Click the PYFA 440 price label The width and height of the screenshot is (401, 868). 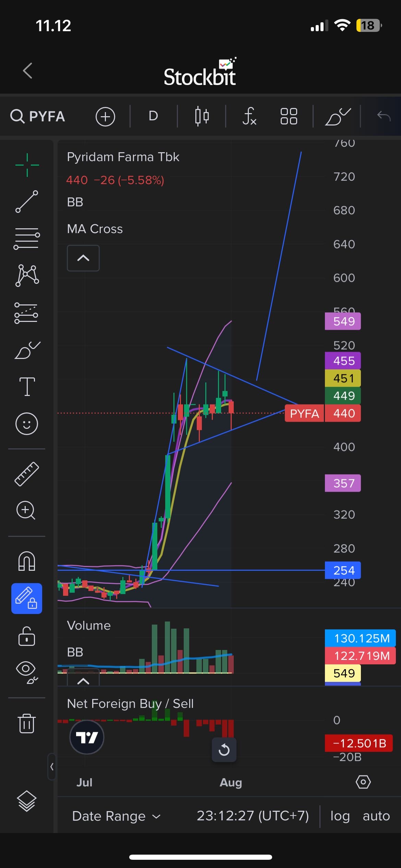323,413
